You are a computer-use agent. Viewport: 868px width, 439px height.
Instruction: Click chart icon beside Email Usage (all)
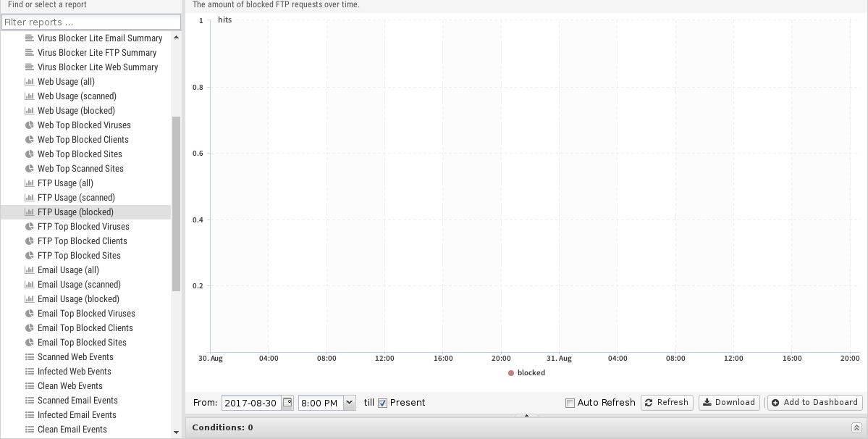tap(30, 269)
